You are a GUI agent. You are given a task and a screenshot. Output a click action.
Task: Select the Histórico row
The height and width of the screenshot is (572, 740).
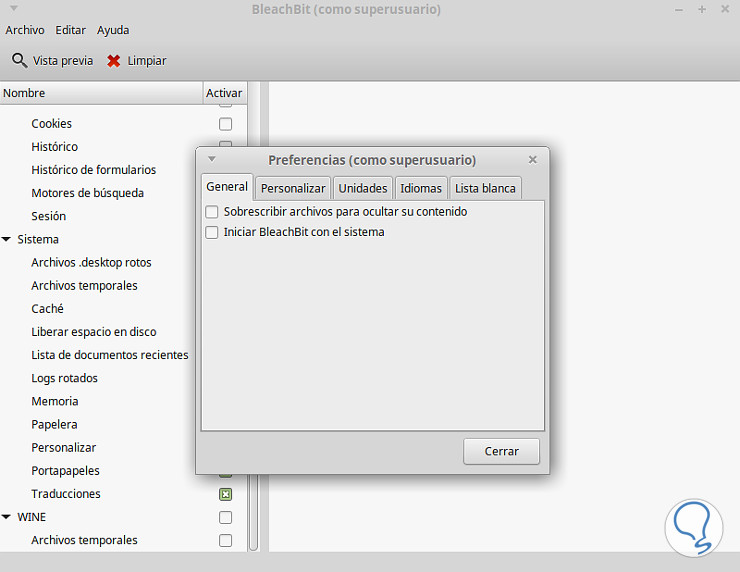[54, 147]
